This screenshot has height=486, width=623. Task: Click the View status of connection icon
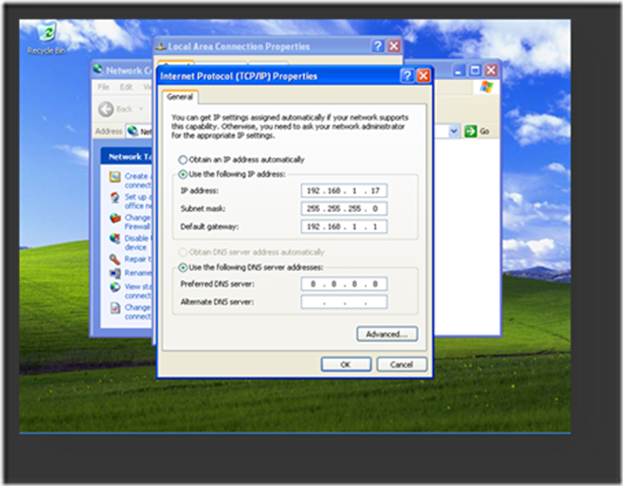pos(115,287)
